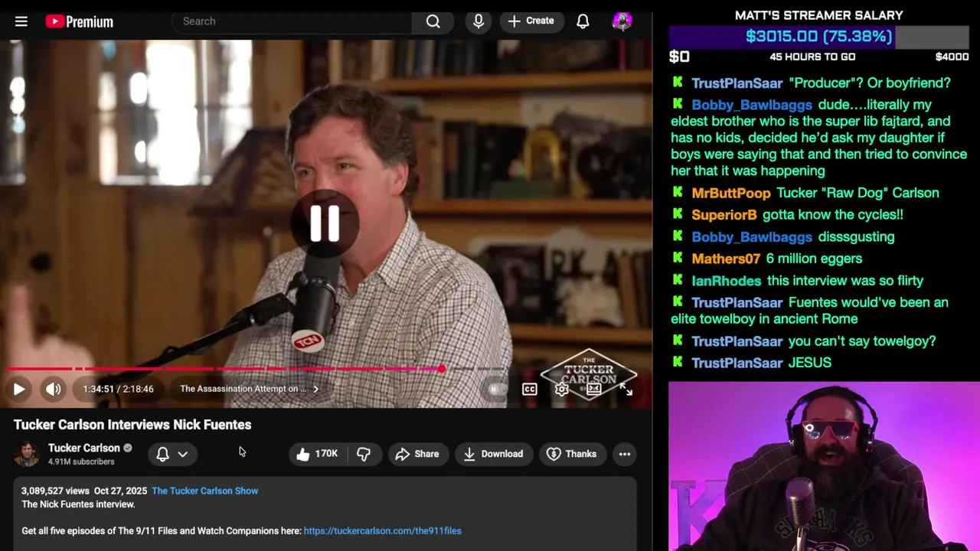Click the subscription notification bell
980x551 pixels.
162,454
